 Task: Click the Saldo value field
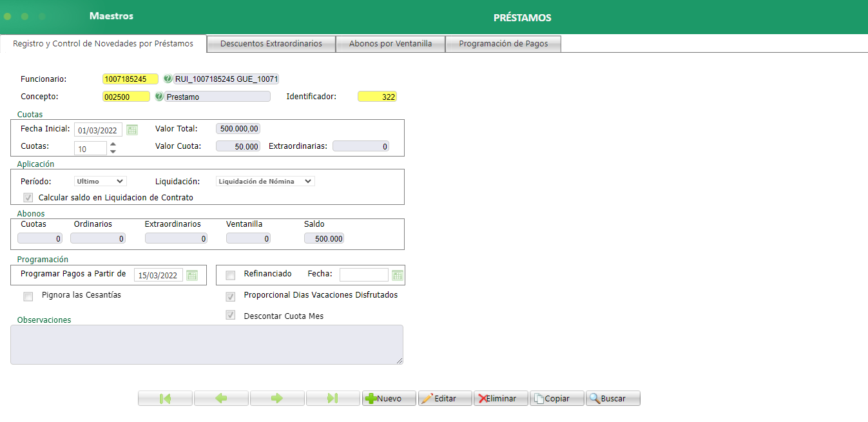(324, 238)
